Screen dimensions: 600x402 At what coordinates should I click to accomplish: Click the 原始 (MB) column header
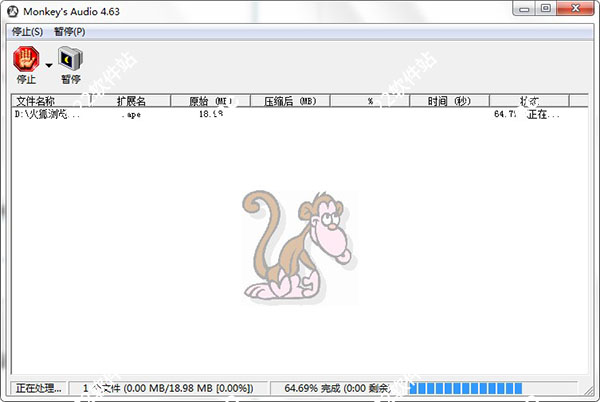click(209, 101)
